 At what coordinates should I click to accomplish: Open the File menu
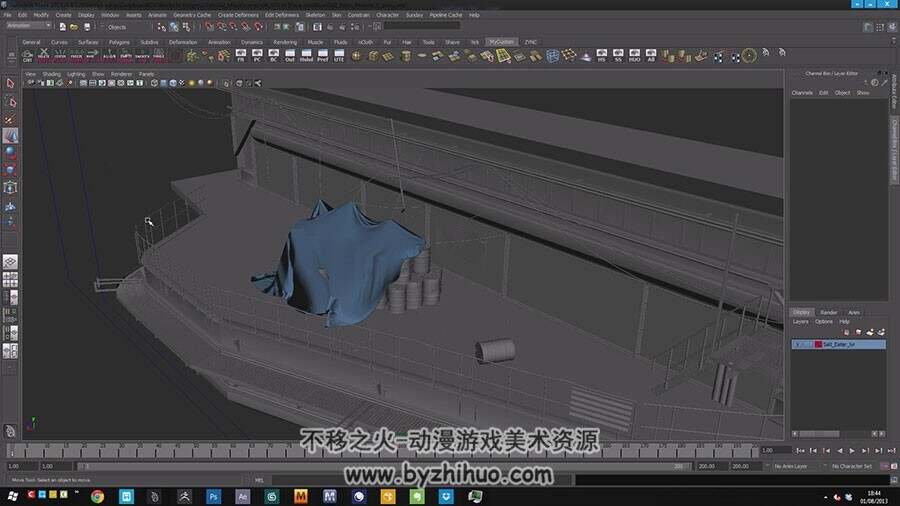[x=7, y=15]
